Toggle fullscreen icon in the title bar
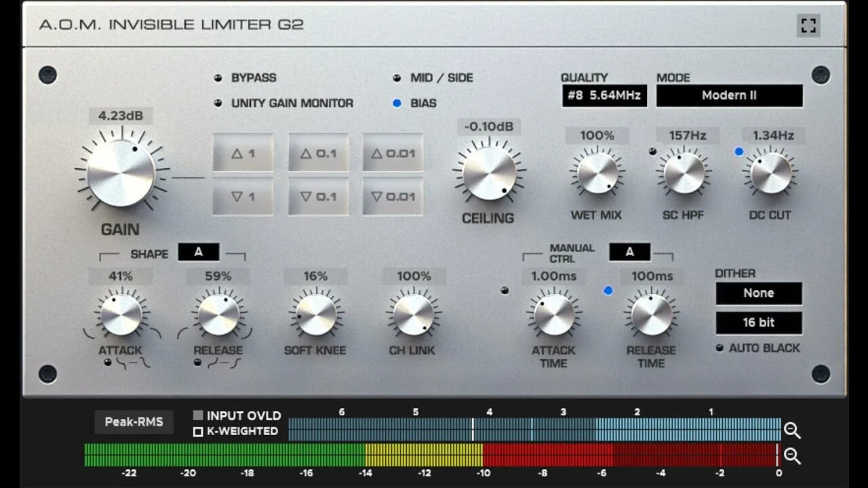This screenshot has height=488, width=868. click(808, 26)
